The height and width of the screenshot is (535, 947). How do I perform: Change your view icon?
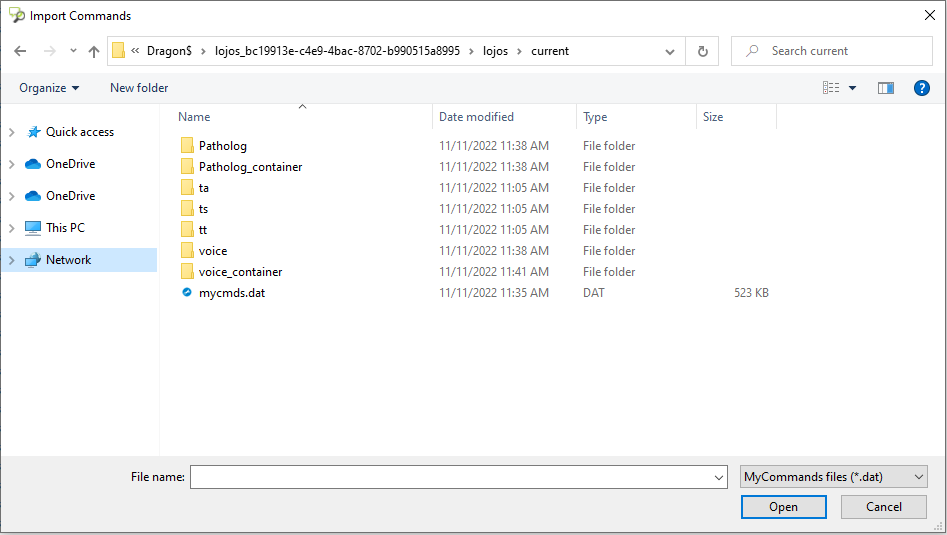pos(831,88)
